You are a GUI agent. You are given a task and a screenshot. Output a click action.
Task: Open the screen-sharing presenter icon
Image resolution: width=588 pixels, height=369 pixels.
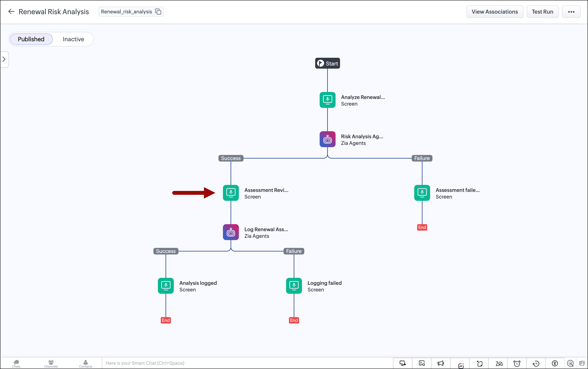[x=403, y=363]
